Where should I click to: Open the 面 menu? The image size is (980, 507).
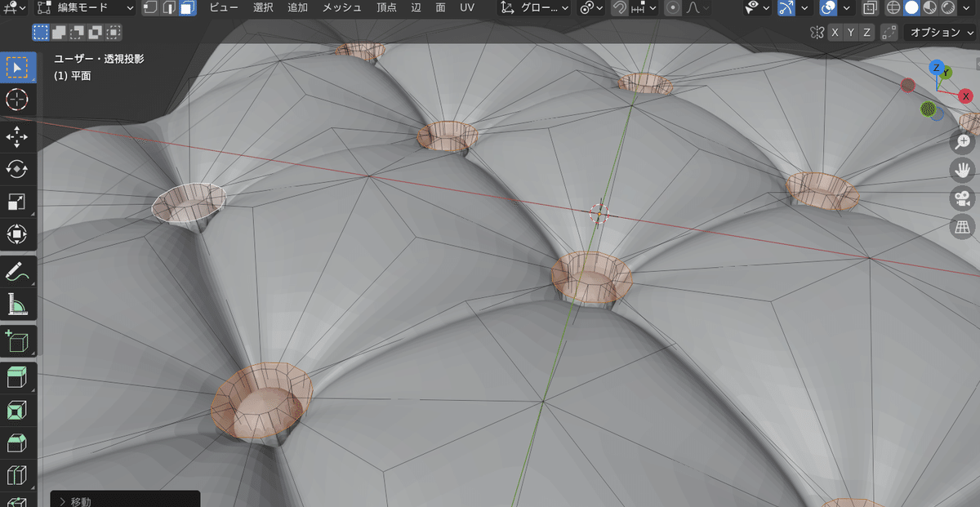(x=441, y=8)
